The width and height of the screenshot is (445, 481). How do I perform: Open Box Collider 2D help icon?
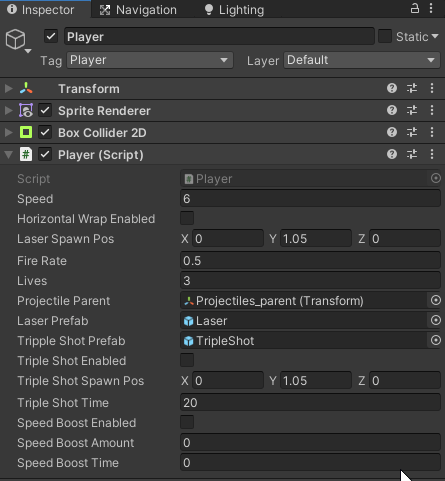tap(392, 132)
